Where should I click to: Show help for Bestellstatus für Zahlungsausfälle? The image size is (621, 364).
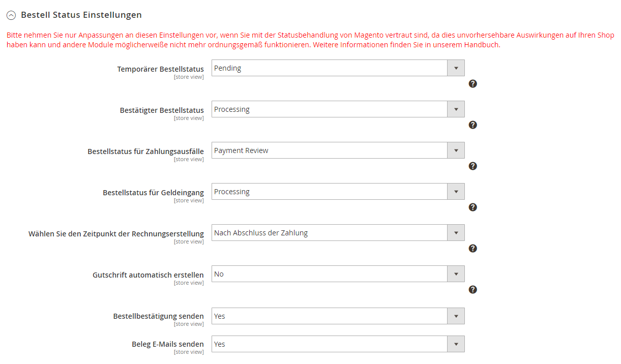472,166
